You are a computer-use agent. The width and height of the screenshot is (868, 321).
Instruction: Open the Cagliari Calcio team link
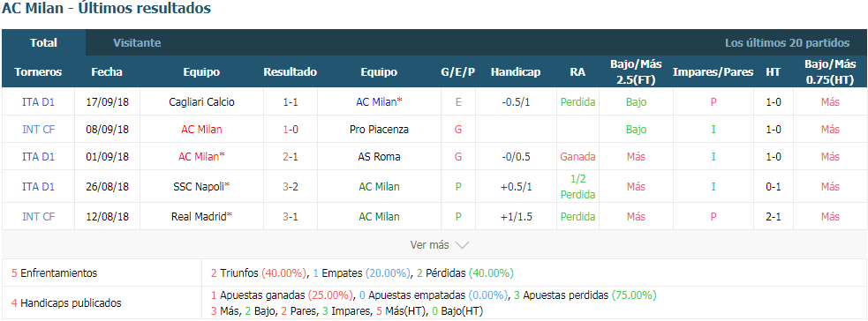click(201, 101)
